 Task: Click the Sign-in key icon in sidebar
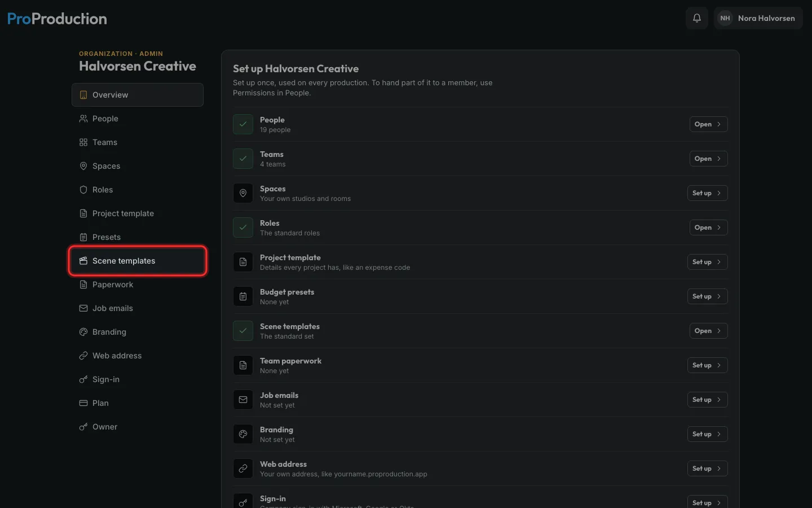click(x=83, y=379)
